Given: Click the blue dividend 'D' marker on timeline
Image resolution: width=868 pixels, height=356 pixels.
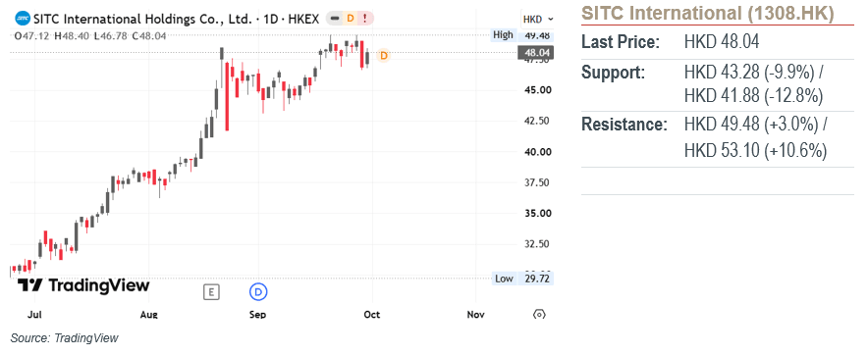Looking at the screenshot, I should point(258,290).
